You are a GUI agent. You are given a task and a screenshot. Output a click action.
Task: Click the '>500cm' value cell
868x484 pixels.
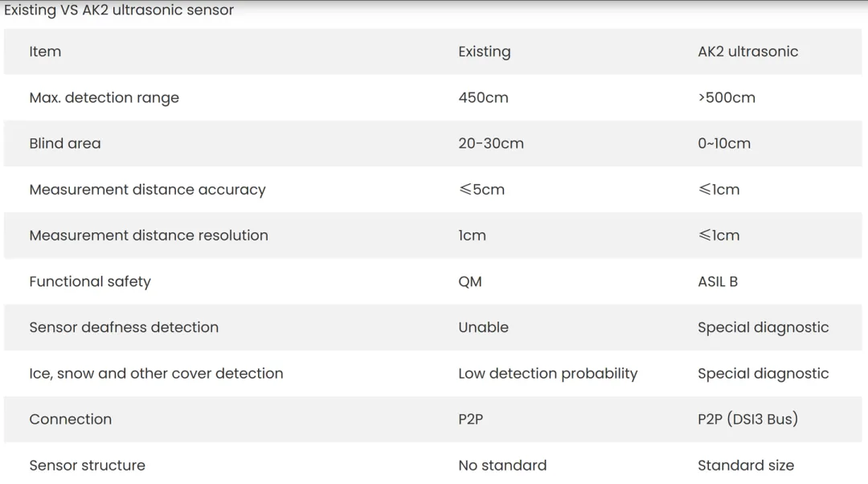727,98
